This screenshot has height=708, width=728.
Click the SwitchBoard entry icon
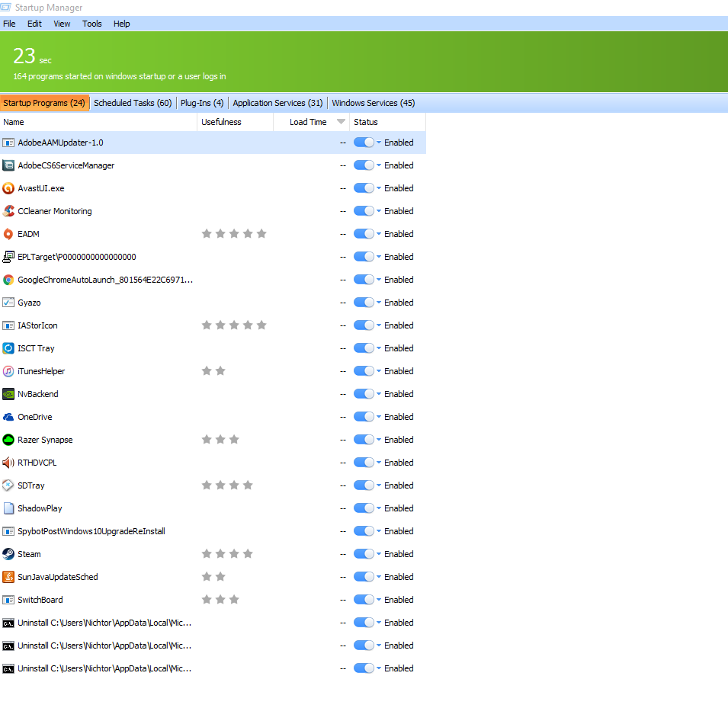click(8, 600)
